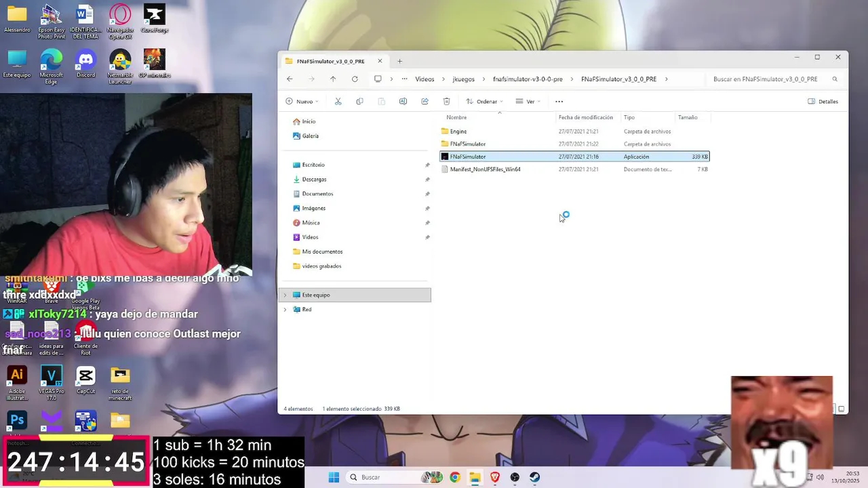Expand Este equipo tree node chevron
Viewport: 868px width, 488px height.
285,296
